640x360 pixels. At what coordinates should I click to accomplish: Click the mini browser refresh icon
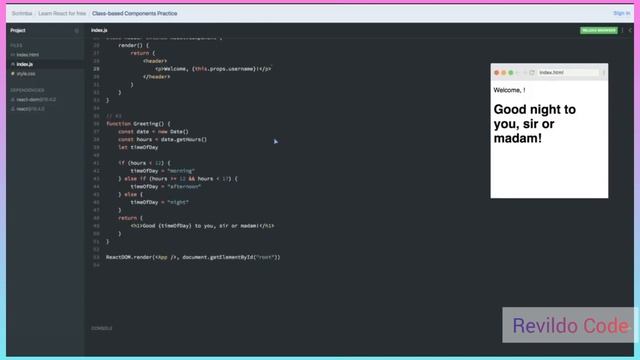[x=532, y=73]
